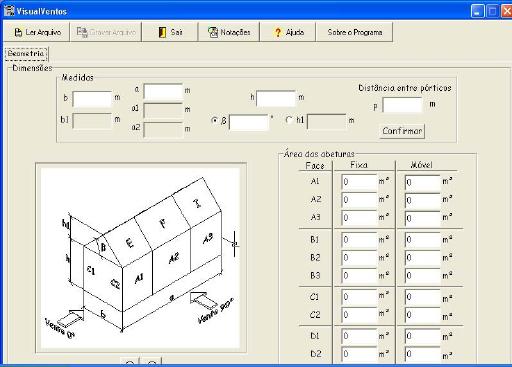Click the C2 Móvel area field
This screenshot has width=512, height=367.
(423, 315)
